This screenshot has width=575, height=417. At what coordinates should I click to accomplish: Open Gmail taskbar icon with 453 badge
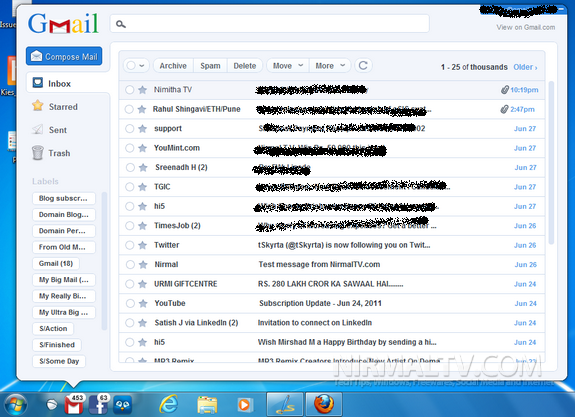click(75, 404)
